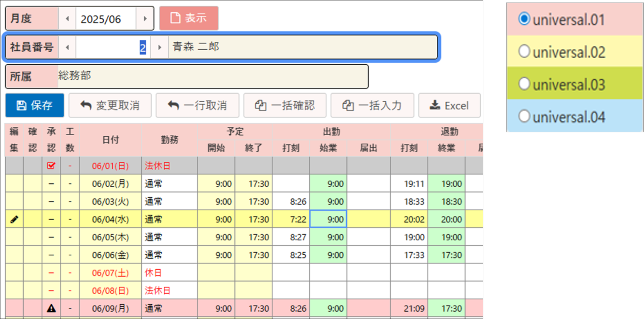644x319 pixels.
Task: Export the timesheet with Excel button
Action: tap(449, 106)
